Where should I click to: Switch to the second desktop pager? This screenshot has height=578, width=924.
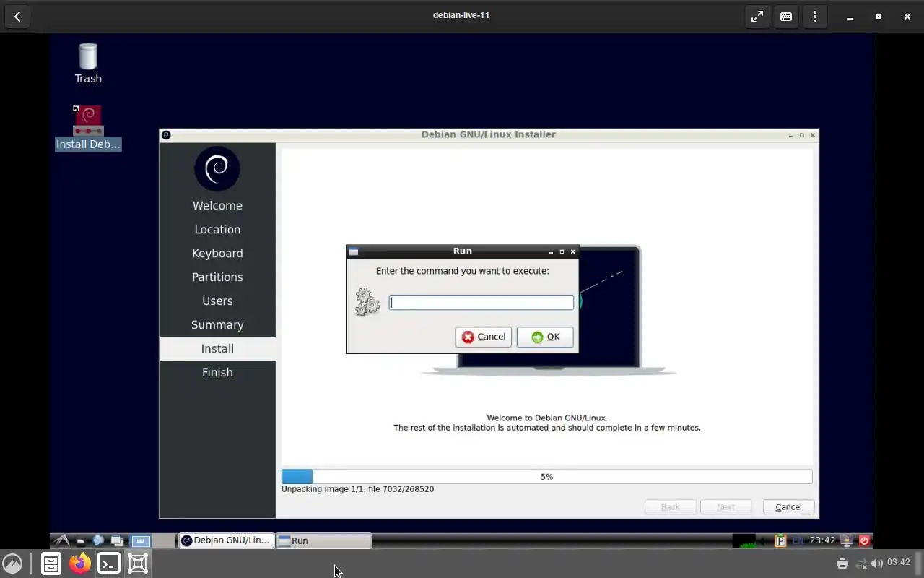coord(163,540)
